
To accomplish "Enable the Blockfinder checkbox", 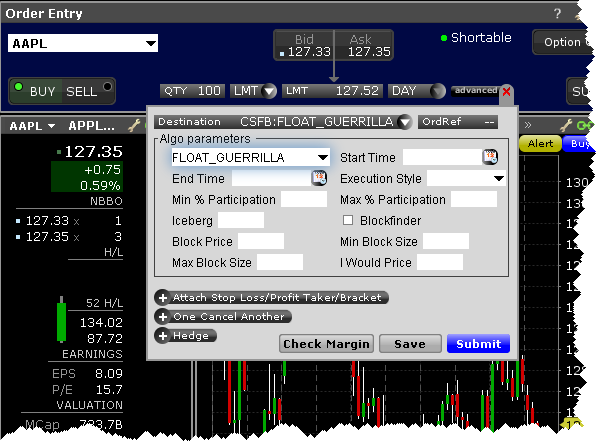I will tap(348, 220).
